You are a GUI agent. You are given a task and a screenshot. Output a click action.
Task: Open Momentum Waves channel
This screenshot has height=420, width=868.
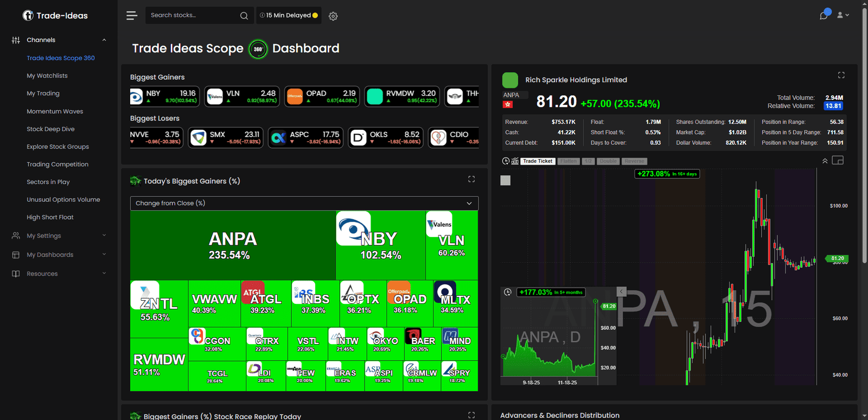[55, 111]
